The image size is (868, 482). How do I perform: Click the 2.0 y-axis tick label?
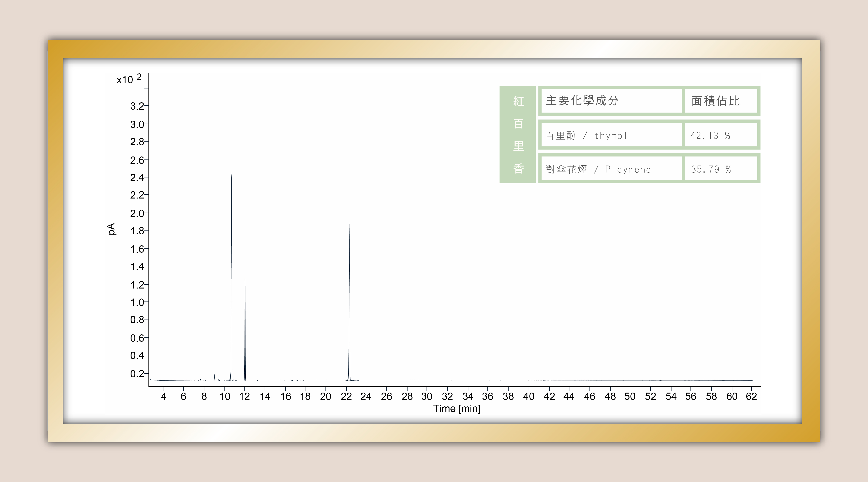[x=137, y=214]
